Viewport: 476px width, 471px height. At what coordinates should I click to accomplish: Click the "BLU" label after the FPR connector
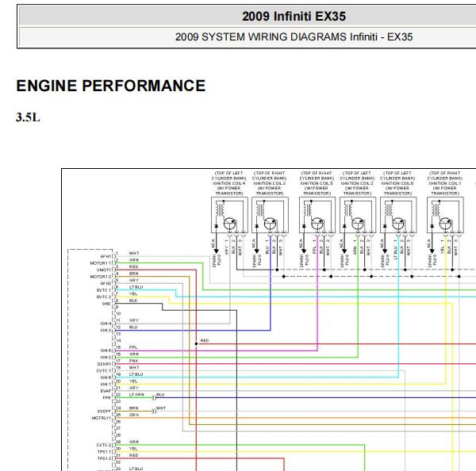pyautogui.click(x=160, y=395)
